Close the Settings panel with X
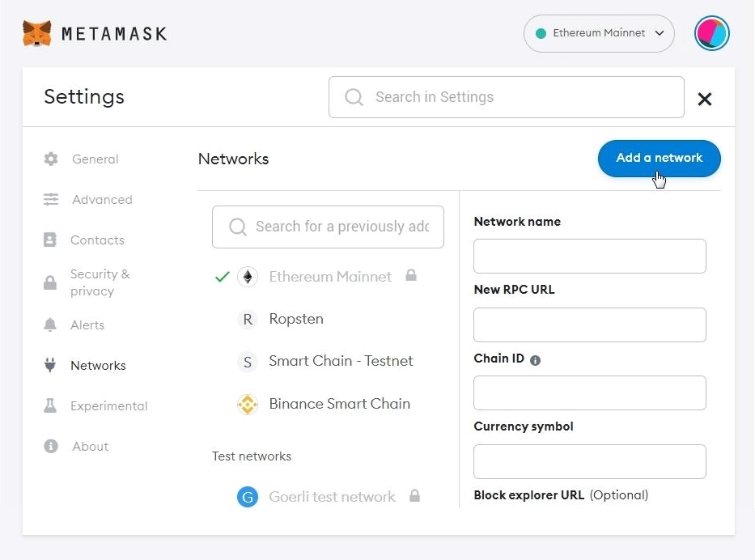The height and width of the screenshot is (560, 755). point(704,99)
